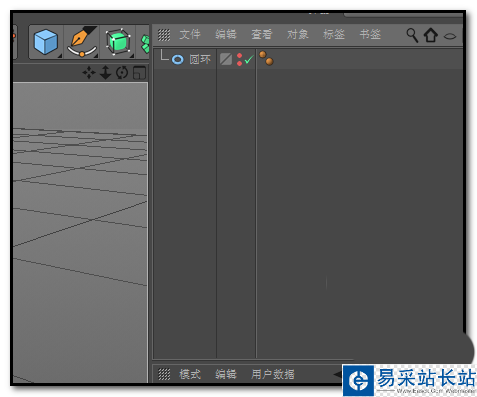Click the magnifier search icon in object manager

tap(412, 35)
